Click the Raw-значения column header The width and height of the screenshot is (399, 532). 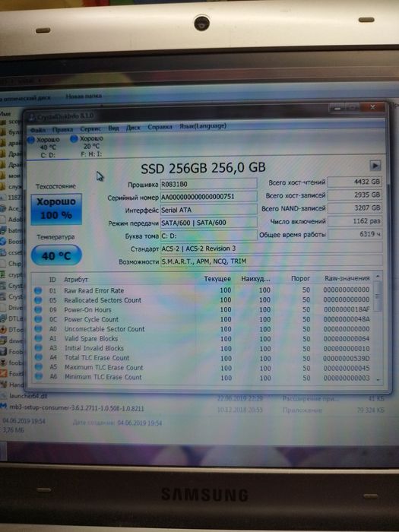click(x=347, y=278)
